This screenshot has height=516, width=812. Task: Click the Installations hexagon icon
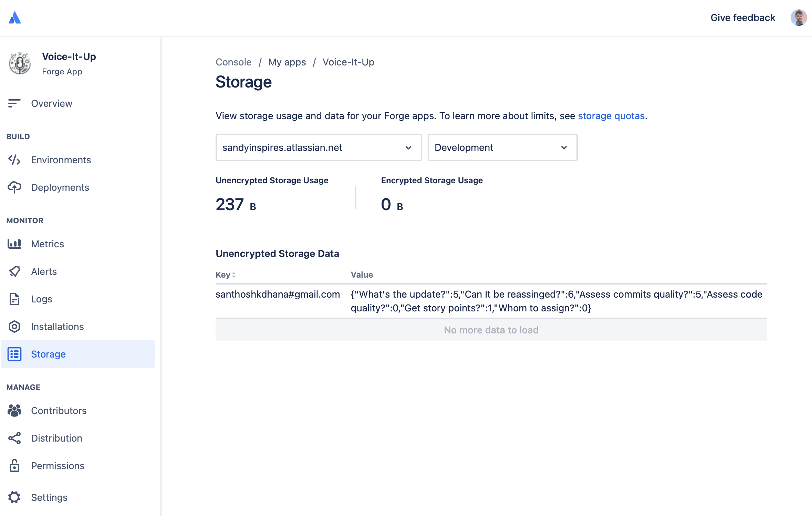click(x=14, y=327)
